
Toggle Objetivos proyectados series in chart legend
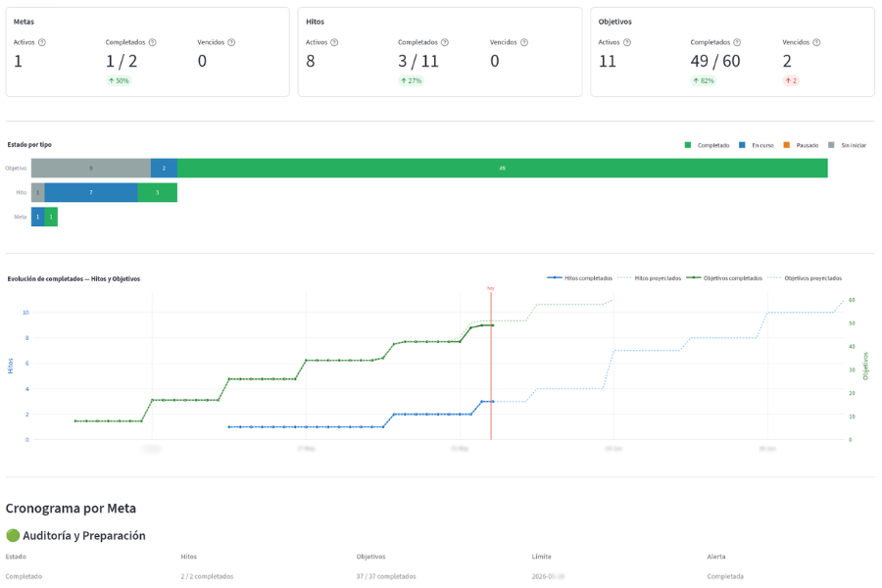pyautogui.click(x=805, y=278)
